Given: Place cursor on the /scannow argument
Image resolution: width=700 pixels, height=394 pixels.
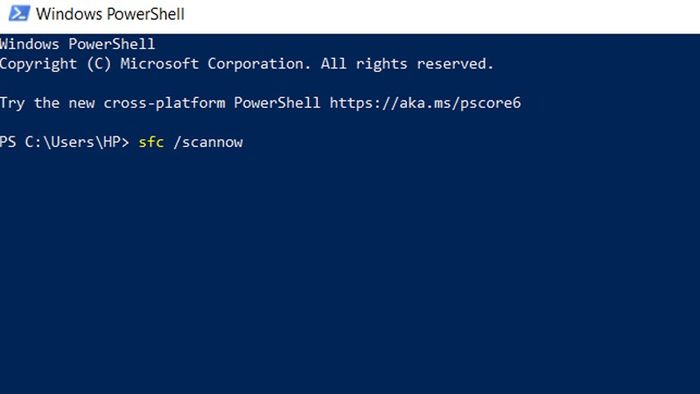Looking at the screenshot, I should 208,142.
